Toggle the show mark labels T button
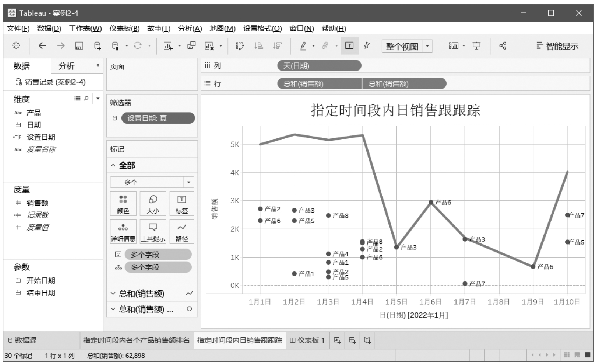The image size is (595, 364). coord(349,46)
